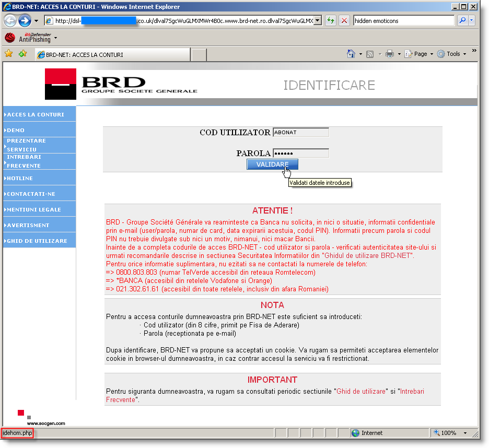Click the RSS Feeds icon
The image size is (489, 448).
pos(370,54)
